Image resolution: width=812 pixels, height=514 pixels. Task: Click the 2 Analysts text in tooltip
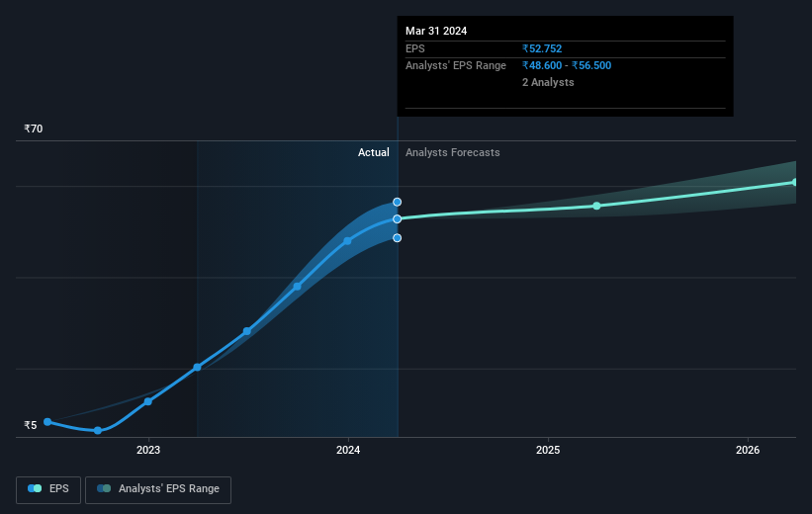coord(548,82)
